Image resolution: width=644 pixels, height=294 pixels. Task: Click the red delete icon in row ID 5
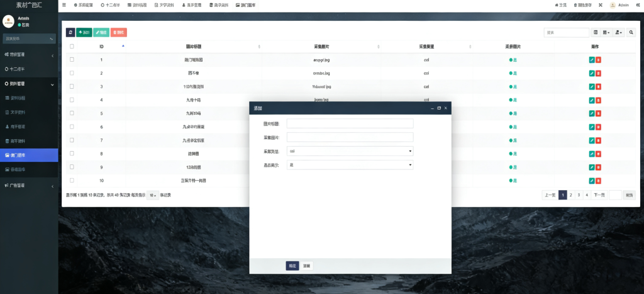click(599, 113)
